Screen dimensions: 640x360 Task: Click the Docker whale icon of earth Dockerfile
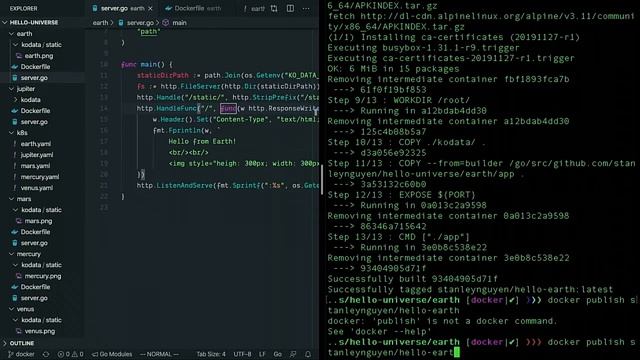point(15,67)
